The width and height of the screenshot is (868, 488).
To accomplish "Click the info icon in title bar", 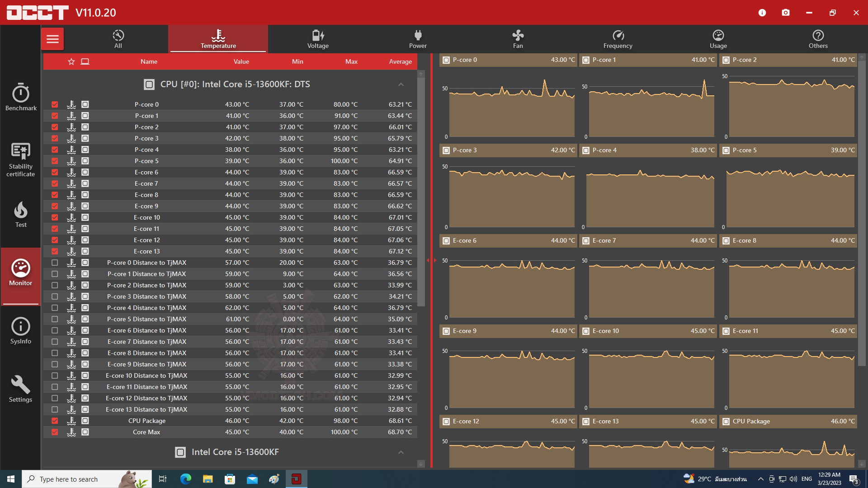I will point(762,13).
